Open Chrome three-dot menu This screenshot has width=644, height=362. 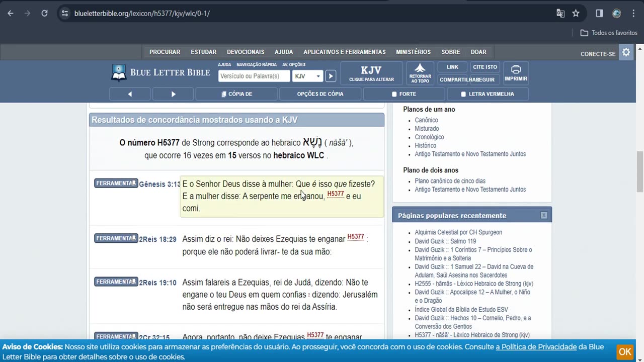633,14
